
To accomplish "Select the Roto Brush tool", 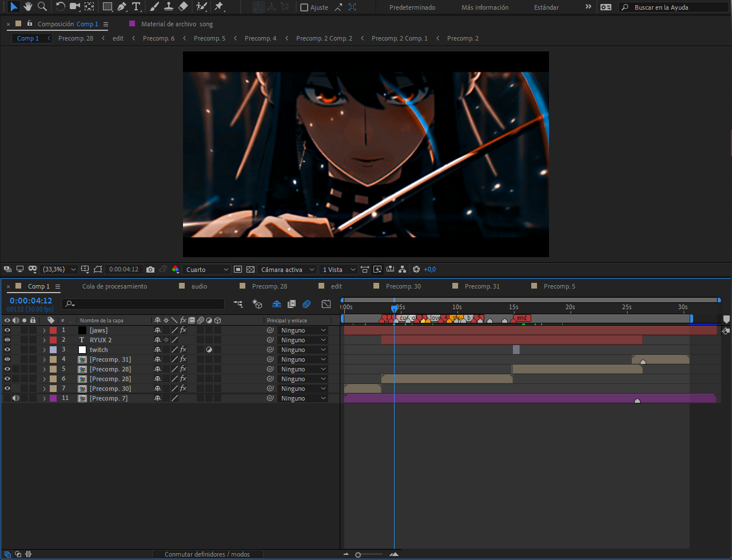I will coord(201,7).
